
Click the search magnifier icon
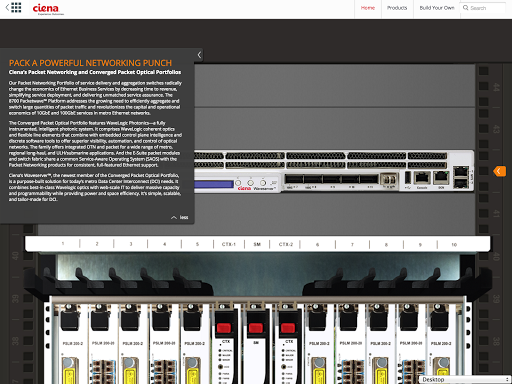(466, 8)
